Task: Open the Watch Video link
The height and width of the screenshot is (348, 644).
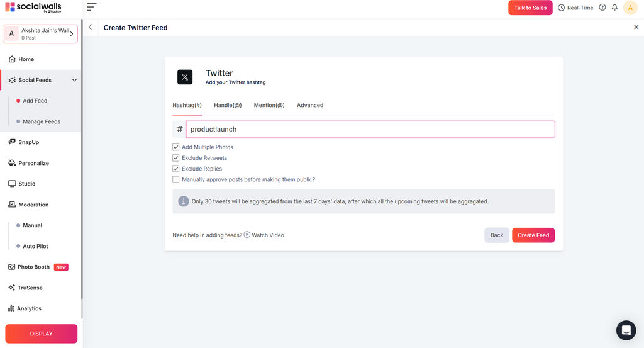Action: tap(268, 235)
